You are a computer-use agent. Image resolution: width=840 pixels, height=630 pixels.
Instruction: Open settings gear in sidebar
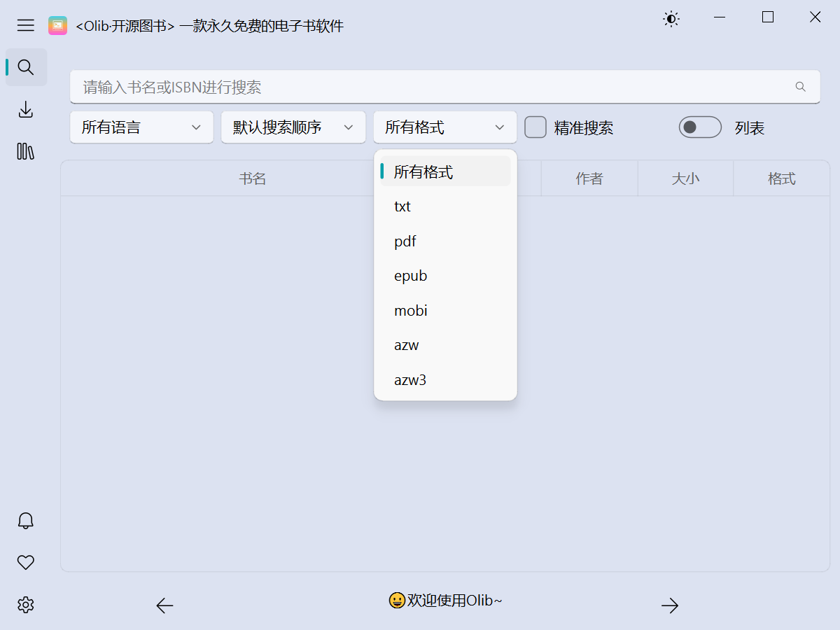click(x=26, y=605)
